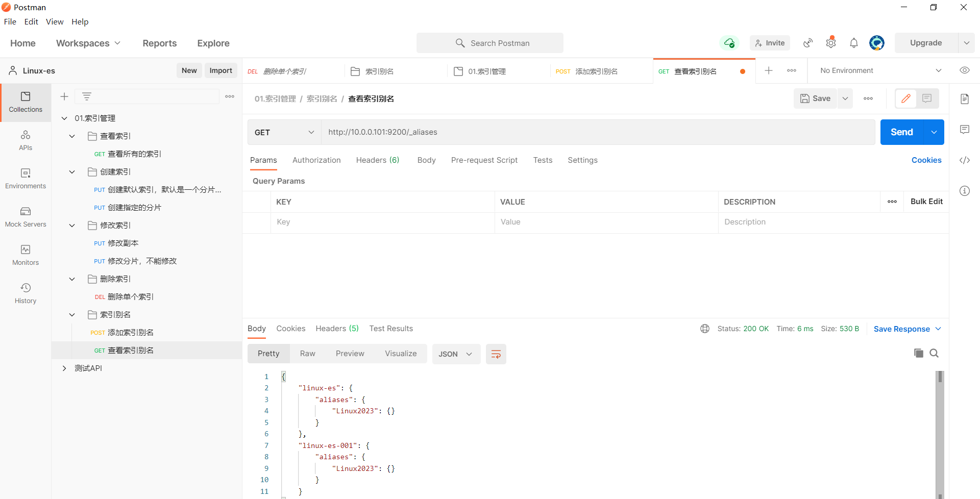The width and height of the screenshot is (980, 499).
Task: Open the HTTP method GET dropdown
Action: coord(284,132)
